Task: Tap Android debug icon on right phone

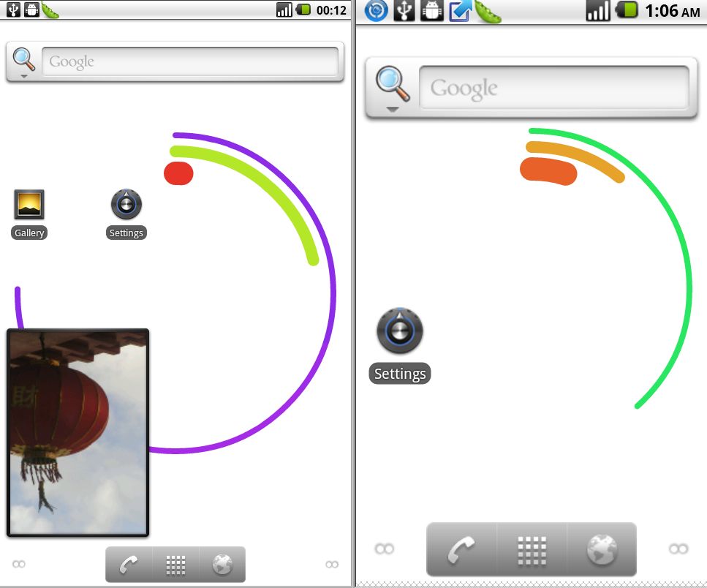Action: (432, 11)
